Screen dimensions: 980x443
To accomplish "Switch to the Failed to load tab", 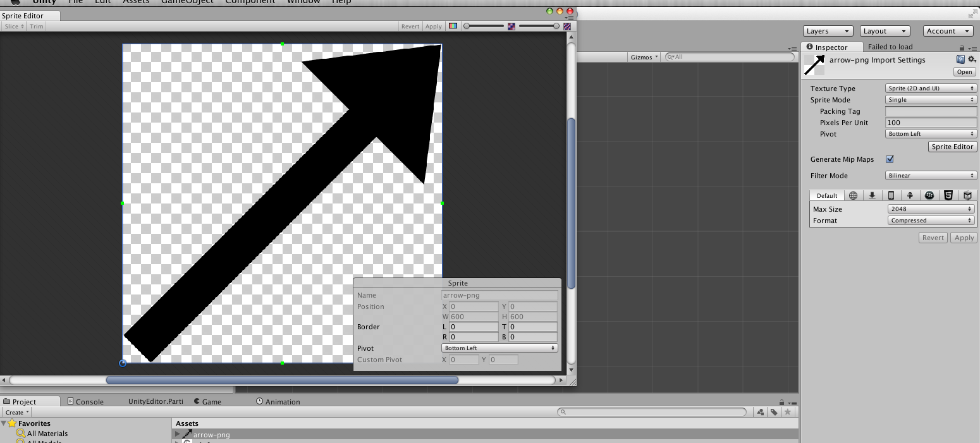I will point(890,47).
